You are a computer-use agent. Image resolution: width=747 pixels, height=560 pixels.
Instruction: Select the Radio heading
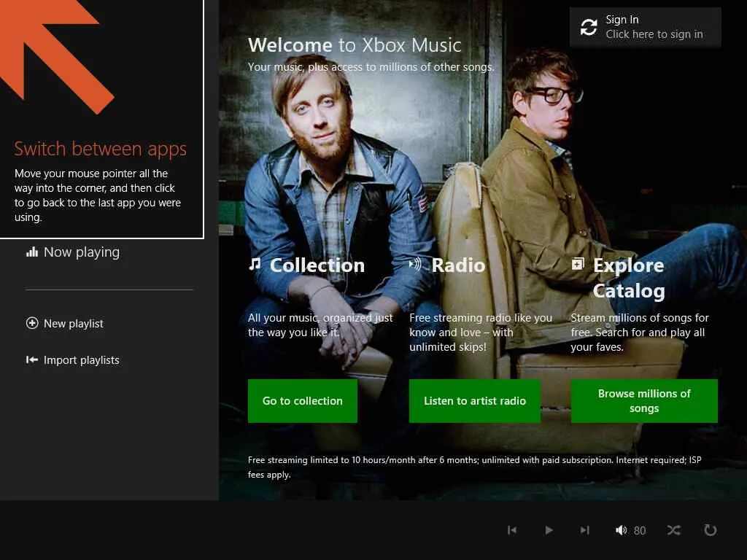[x=458, y=265]
